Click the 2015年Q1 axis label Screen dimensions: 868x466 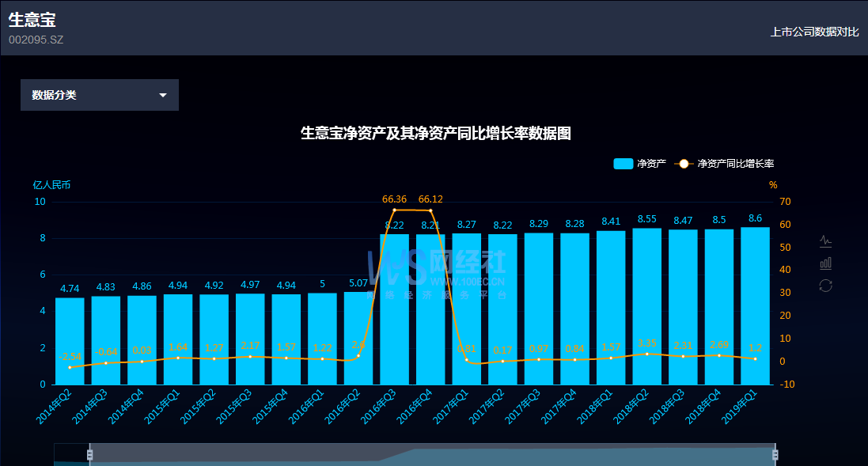(x=161, y=407)
